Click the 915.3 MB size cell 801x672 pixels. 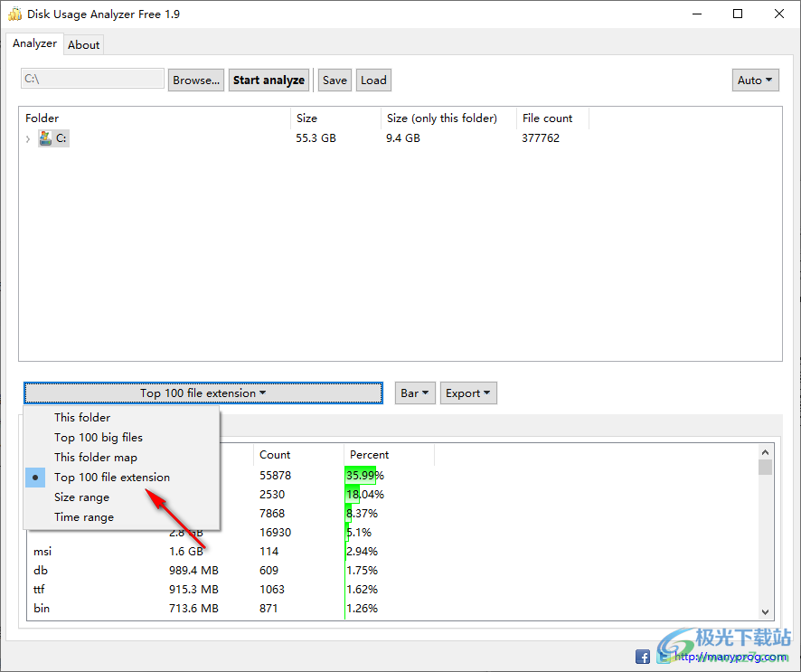click(x=193, y=589)
